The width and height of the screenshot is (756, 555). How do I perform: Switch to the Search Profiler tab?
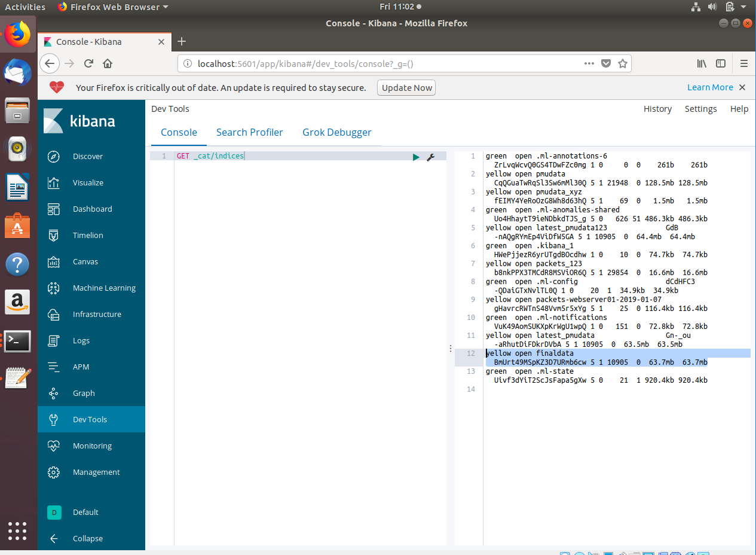coord(249,133)
